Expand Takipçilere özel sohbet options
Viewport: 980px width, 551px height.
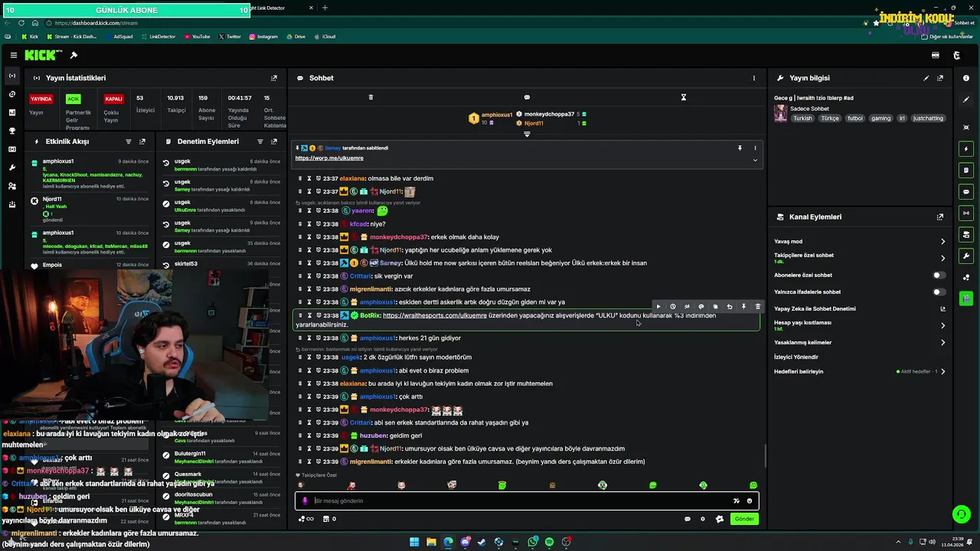point(942,258)
